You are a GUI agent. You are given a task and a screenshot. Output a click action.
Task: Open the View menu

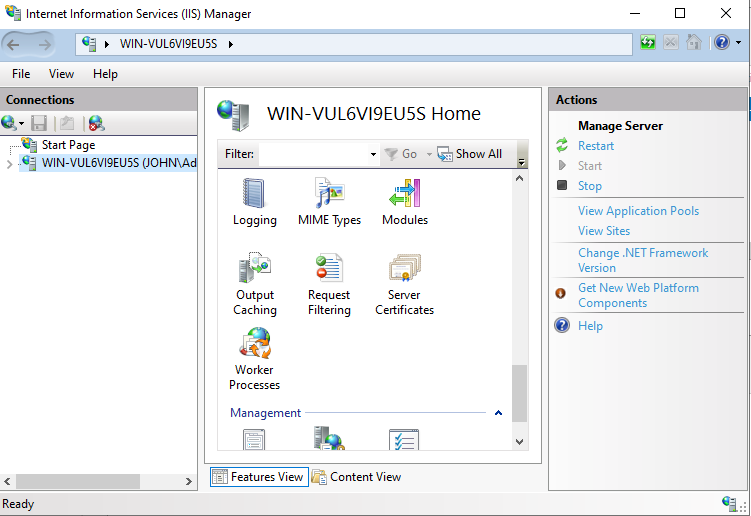pos(62,74)
